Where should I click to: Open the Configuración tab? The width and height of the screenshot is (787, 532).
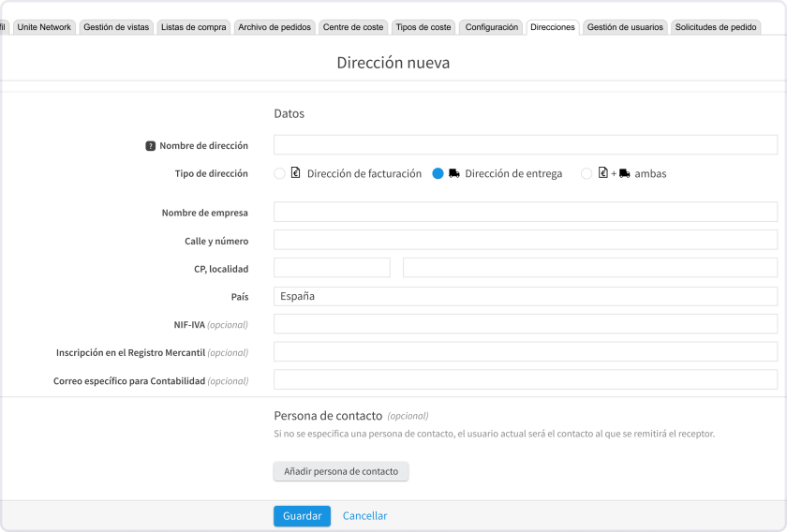click(x=491, y=27)
